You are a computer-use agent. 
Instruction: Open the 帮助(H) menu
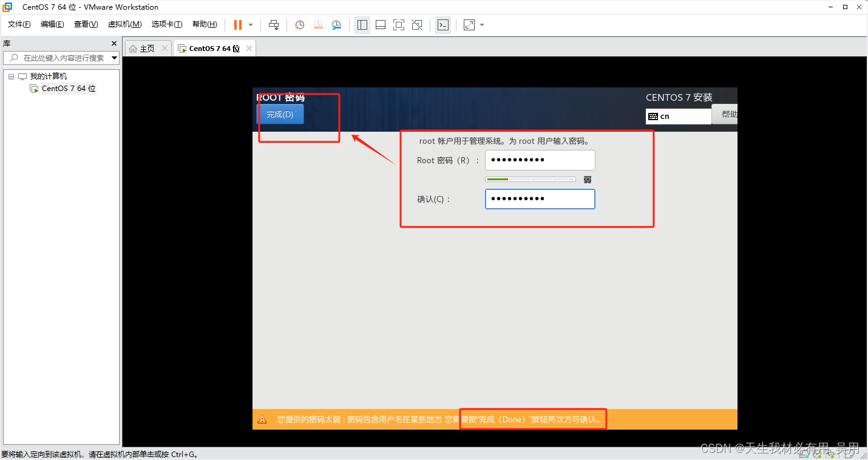[x=205, y=24]
